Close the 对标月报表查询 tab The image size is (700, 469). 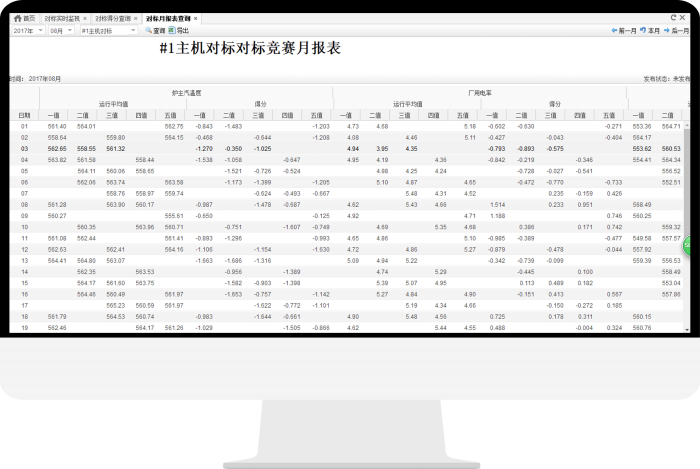(x=195, y=18)
